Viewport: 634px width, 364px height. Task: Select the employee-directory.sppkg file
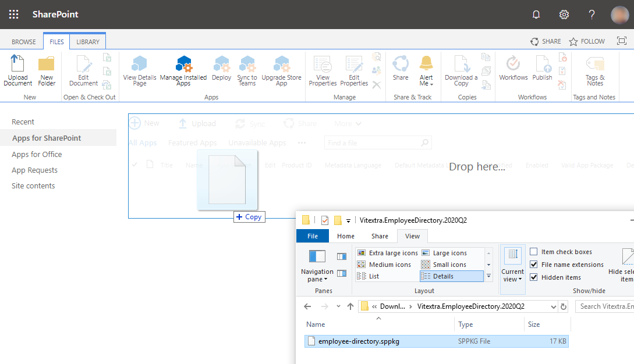click(437, 341)
